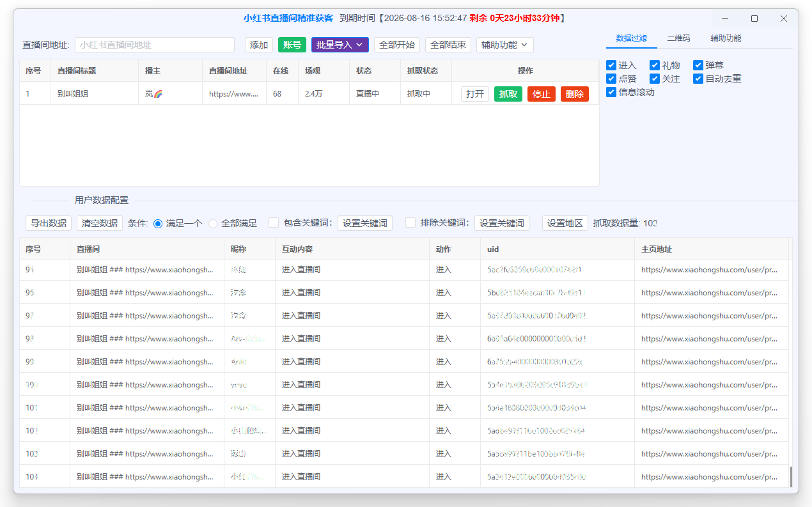Image resolution: width=812 pixels, height=507 pixels.
Task: Toggle the 进入 checkbox
Action: click(x=611, y=65)
